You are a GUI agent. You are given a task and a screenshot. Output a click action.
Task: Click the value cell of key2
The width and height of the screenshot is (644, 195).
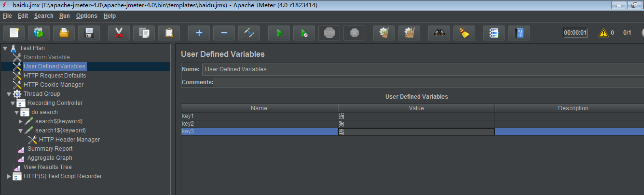pyautogui.click(x=416, y=124)
